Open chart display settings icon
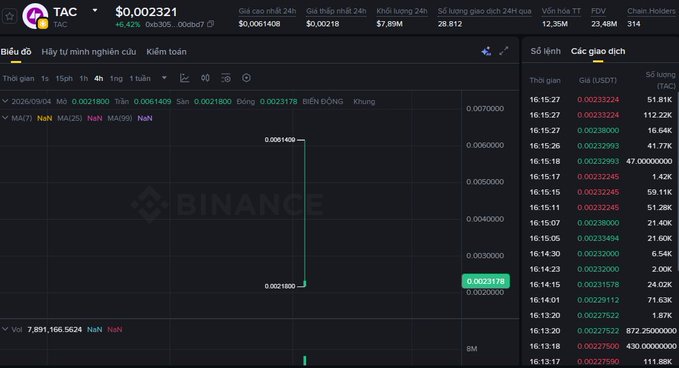679x368 pixels. coord(226,78)
